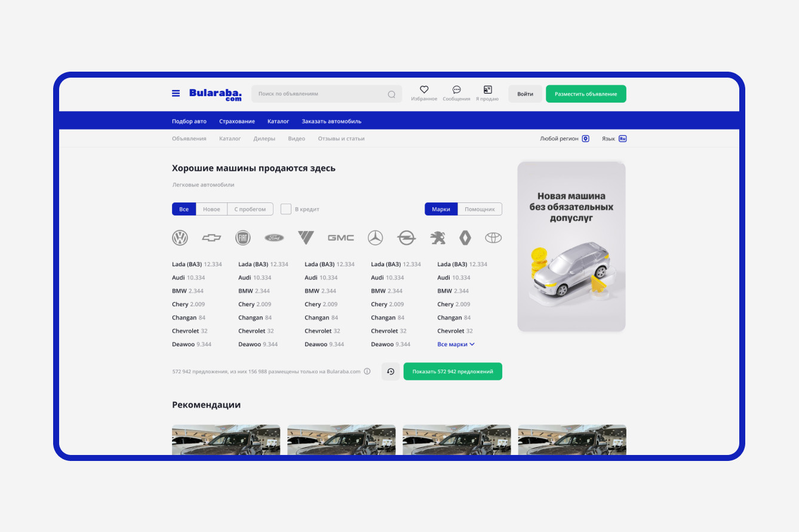The height and width of the screenshot is (532, 799).
Task: Click Показать 572 942 предложений button
Action: [453, 371]
